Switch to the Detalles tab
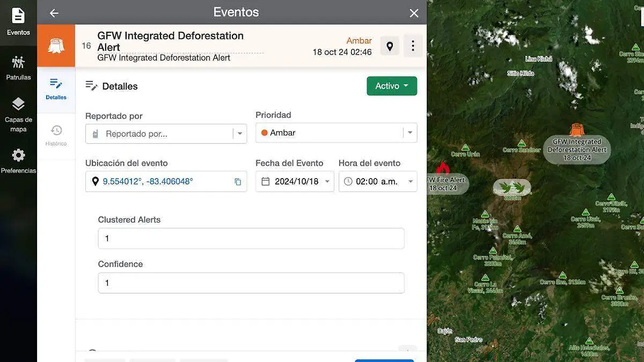Viewport: 644px width, 362px height. point(56,89)
